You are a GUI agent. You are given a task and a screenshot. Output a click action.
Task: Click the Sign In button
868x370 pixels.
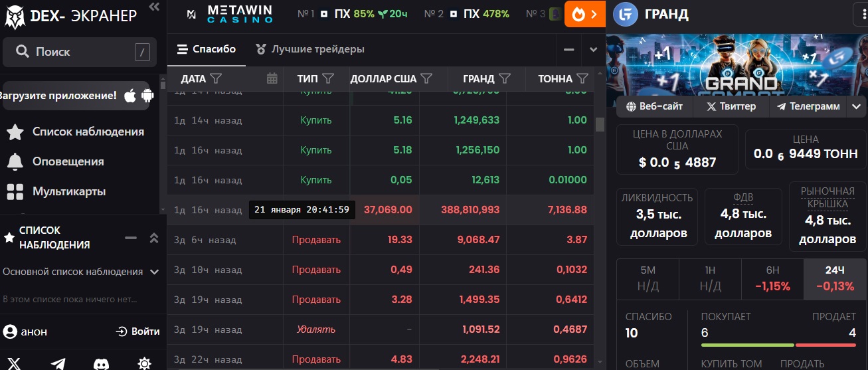pos(138,331)
